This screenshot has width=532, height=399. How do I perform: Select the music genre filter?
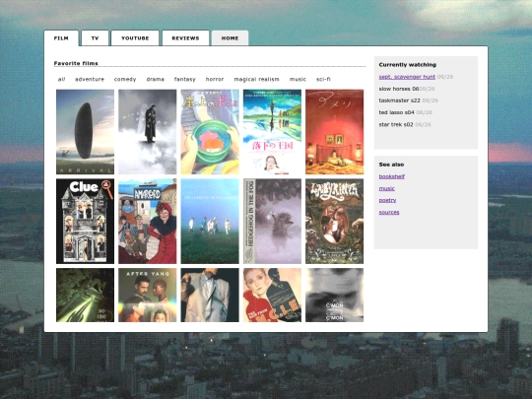298,79
